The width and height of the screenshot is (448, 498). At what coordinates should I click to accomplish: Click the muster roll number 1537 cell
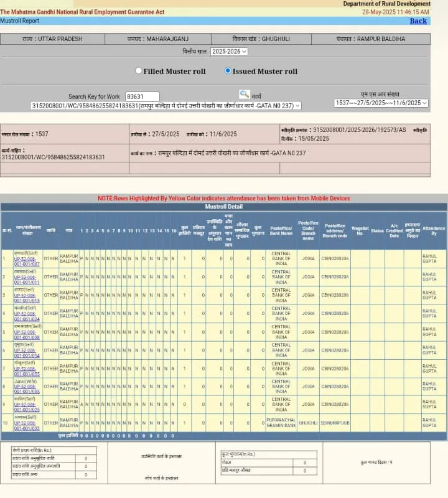point(65,134)
